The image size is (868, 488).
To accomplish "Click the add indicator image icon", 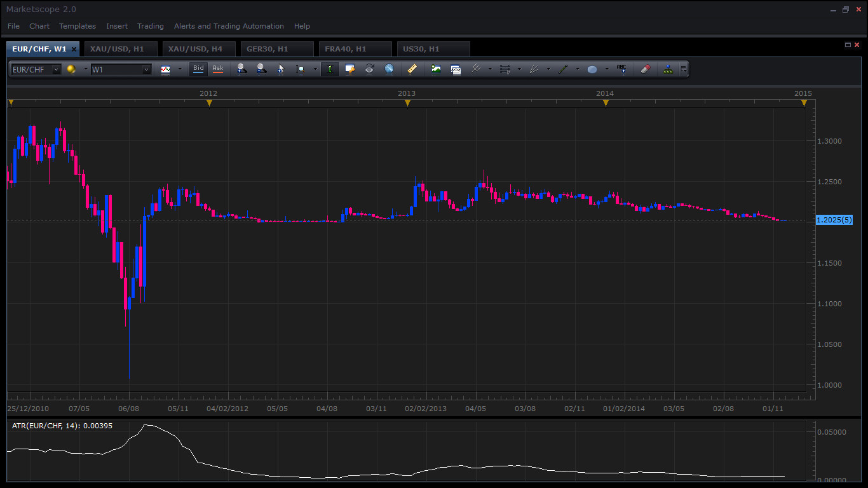I will pyautogui.click(x=436, y=69).
